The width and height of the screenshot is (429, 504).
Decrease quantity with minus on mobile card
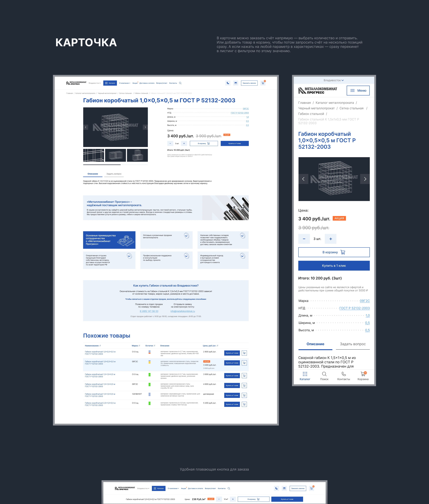(304, 239)
